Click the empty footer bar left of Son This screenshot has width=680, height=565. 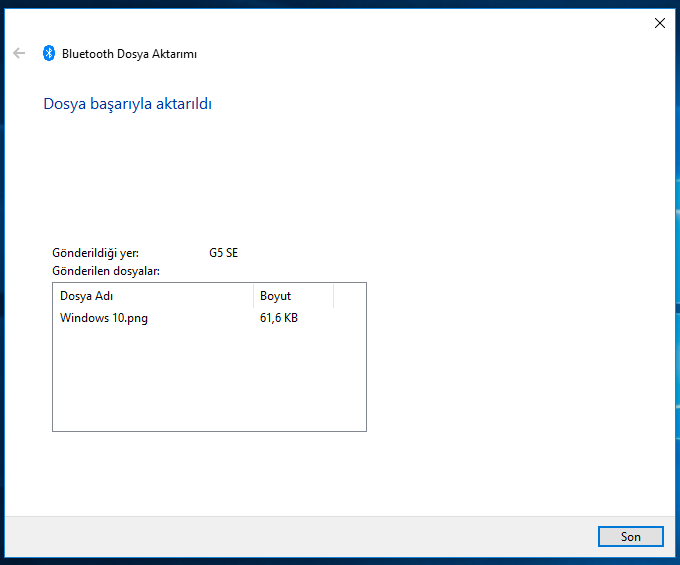[x=300, y=537]
